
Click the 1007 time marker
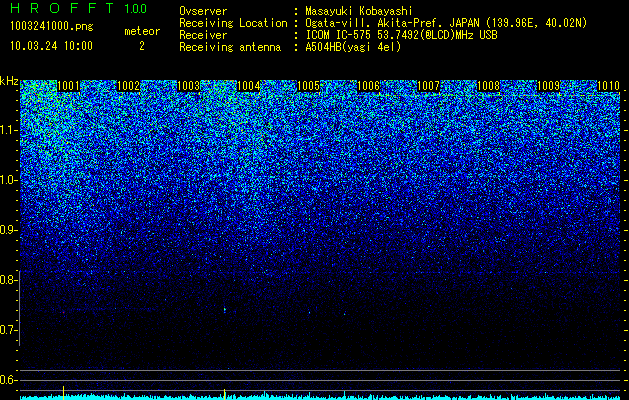[428, 86]
